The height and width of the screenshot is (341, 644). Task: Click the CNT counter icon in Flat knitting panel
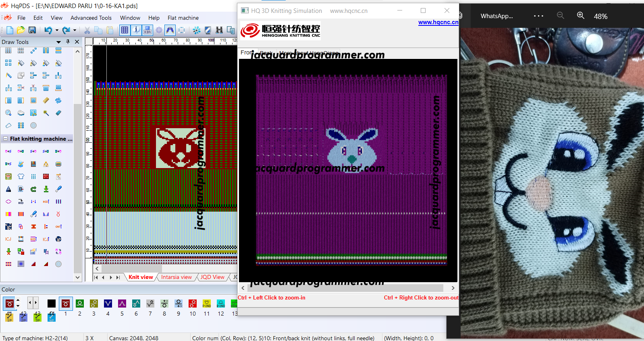tap(58, 227)
